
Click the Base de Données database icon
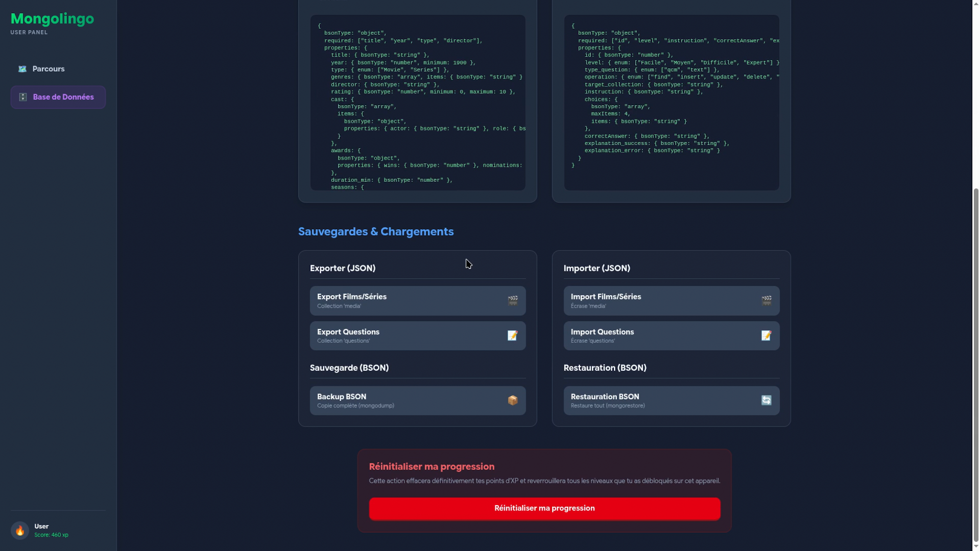click(23, 97)
